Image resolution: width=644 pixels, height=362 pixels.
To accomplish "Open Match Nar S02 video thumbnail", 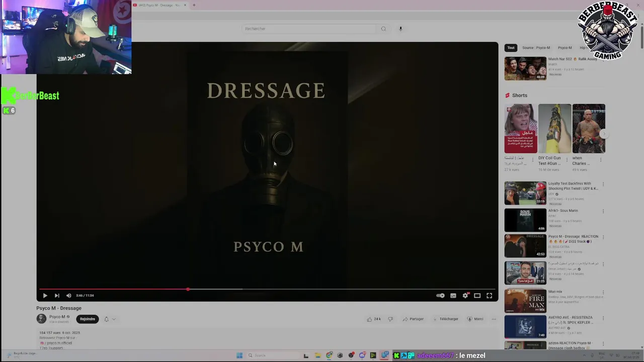I will (525, 68).
